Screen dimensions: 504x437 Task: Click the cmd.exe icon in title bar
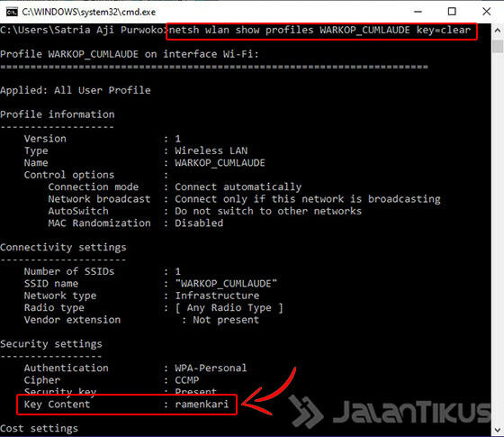[12, 13]
